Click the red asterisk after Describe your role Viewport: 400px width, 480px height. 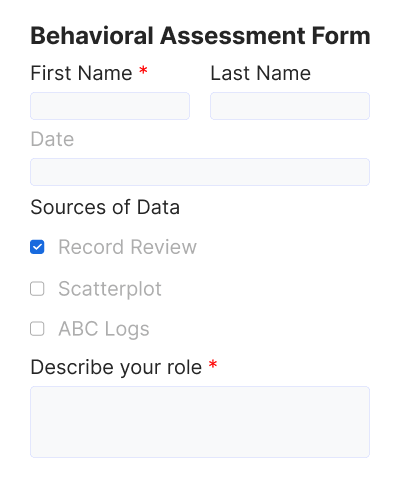(x=213, y=364)
